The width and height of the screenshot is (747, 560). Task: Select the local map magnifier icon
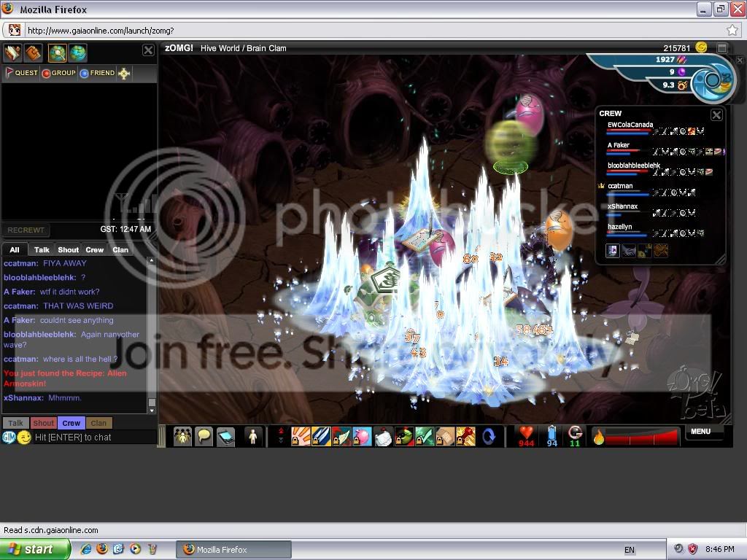57,52
